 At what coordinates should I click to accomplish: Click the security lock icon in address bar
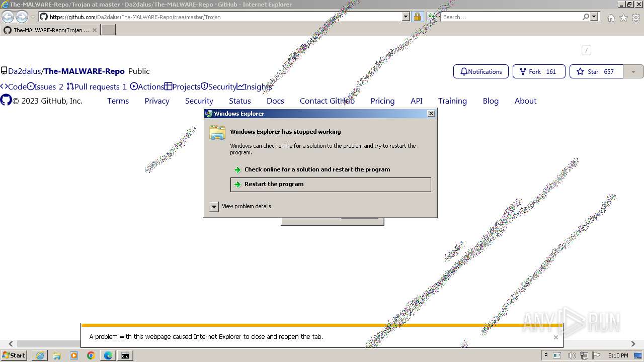point(417,17)
